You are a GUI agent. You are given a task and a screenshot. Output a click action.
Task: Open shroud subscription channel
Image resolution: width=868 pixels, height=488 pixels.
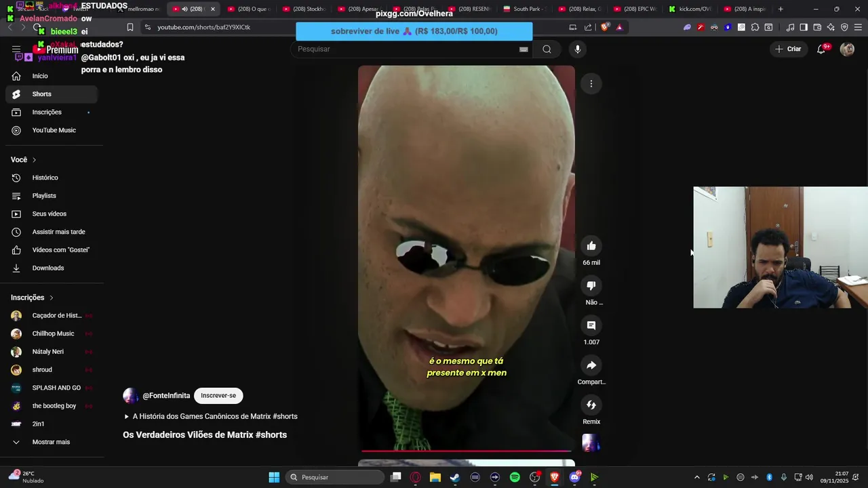[52, 369]
